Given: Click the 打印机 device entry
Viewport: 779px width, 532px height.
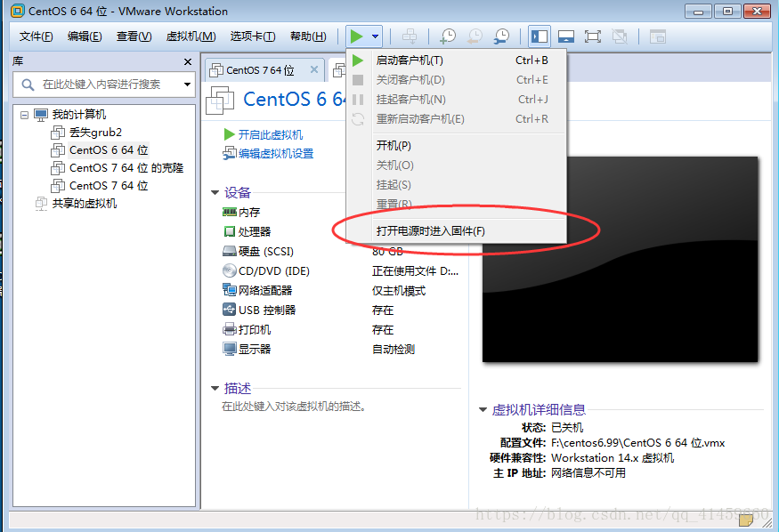Looking at the screenshot, I should click(247, 329).
